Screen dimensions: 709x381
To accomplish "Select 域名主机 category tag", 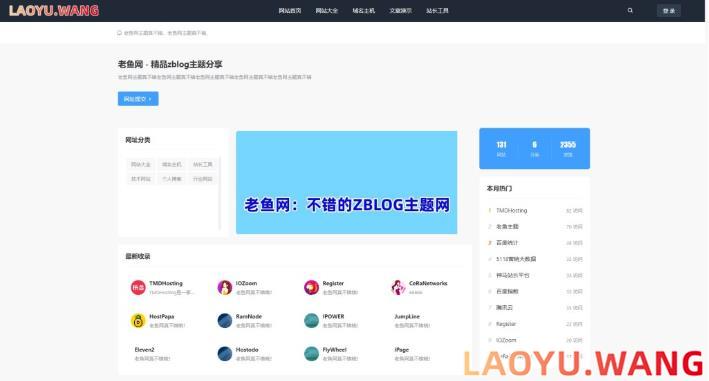I will pyautogui.click(x=172, y=165).
